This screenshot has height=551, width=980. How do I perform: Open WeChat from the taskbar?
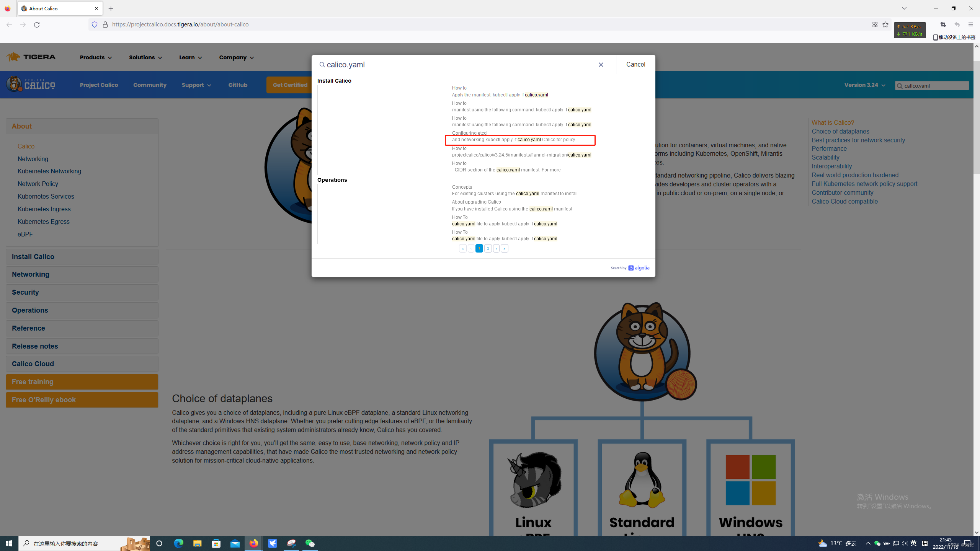[310, 543]
